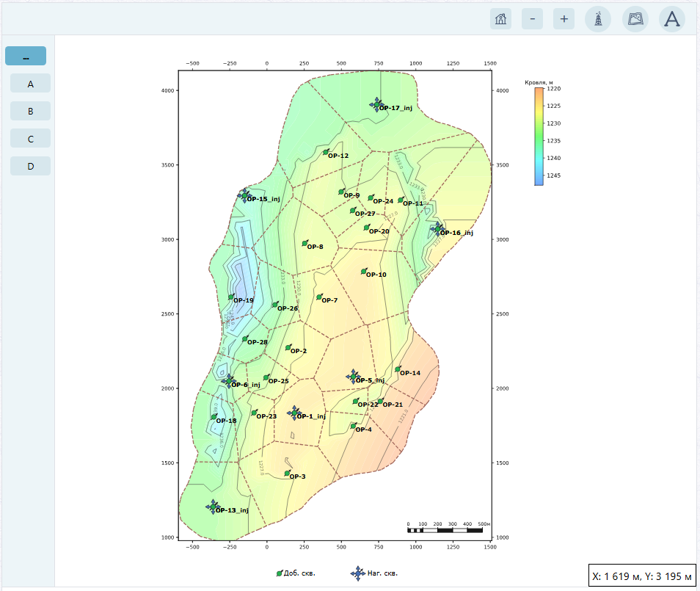Select layer A in the sidebar
Viewport: 700px width, 591px height.
pos(30,84)
